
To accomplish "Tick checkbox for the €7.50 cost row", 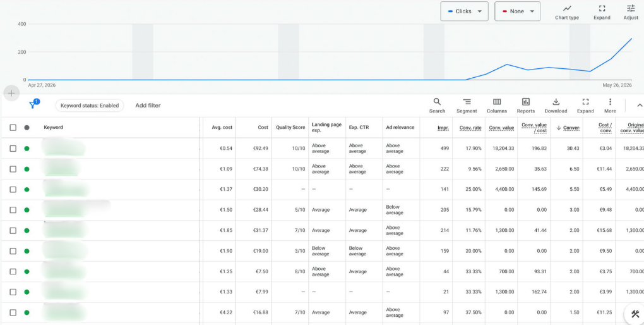I will click(x=13, y=271).
